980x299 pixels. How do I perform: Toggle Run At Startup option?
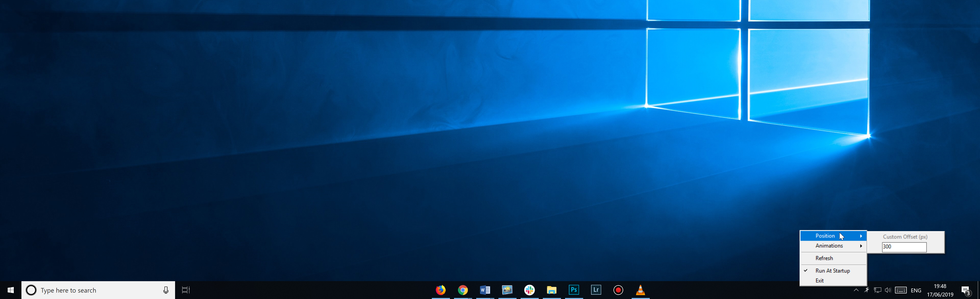(832, 270)
